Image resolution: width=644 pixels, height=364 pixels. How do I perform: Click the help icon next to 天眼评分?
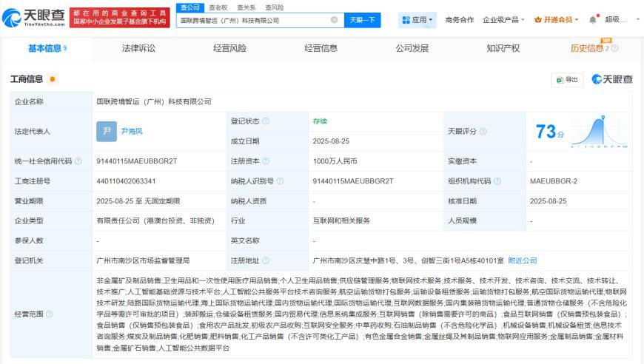[x=483, y=131]
